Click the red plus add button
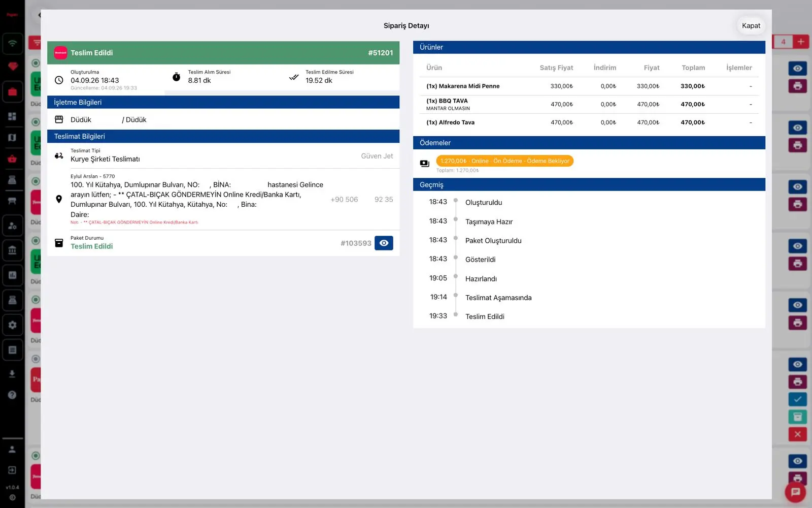 click(801, 42)
